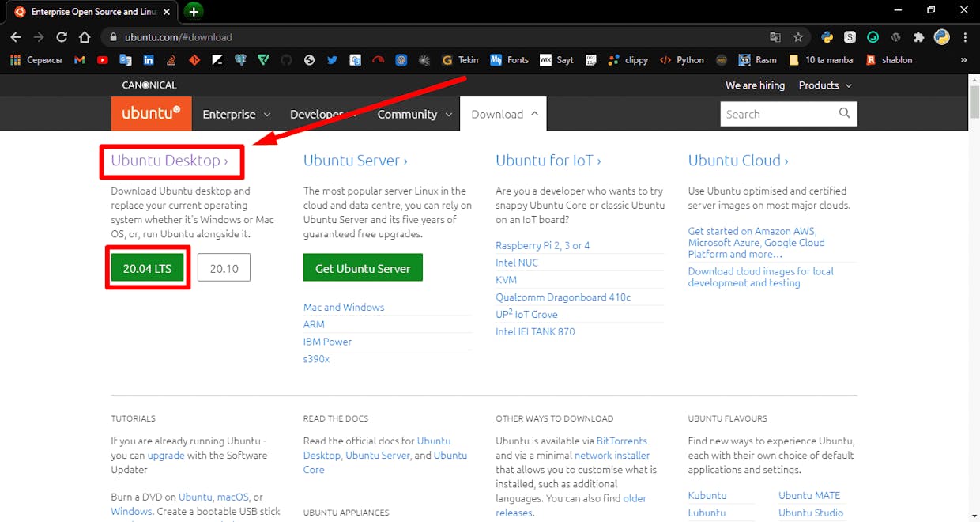Open the Tekin bookmark

click(460, 59)
